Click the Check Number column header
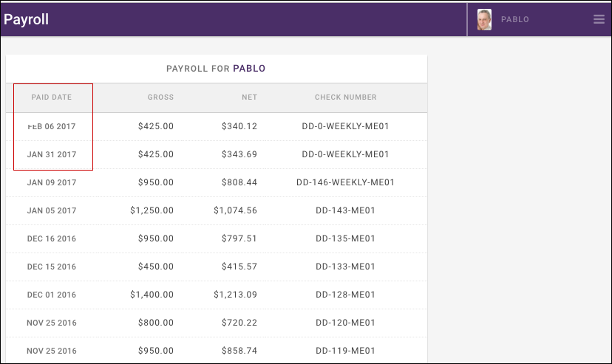Screen dimensions: 612x364 point(345,97)
